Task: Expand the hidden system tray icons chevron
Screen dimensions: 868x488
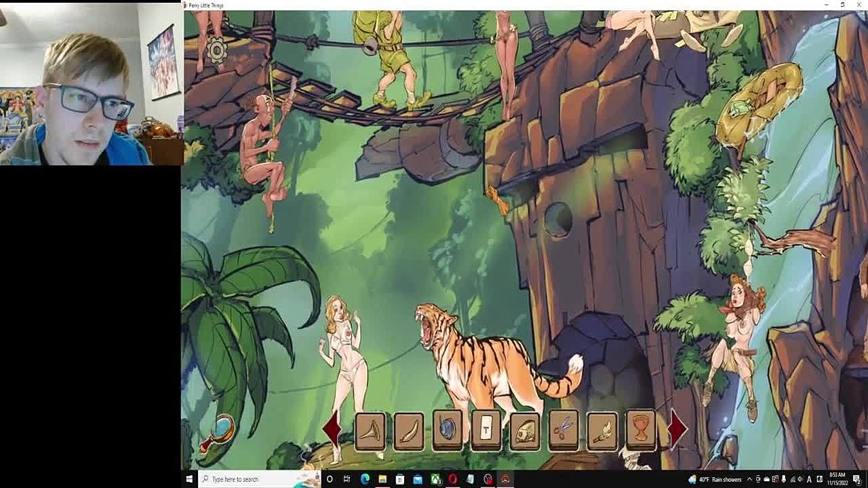Action: pos(749,479)
